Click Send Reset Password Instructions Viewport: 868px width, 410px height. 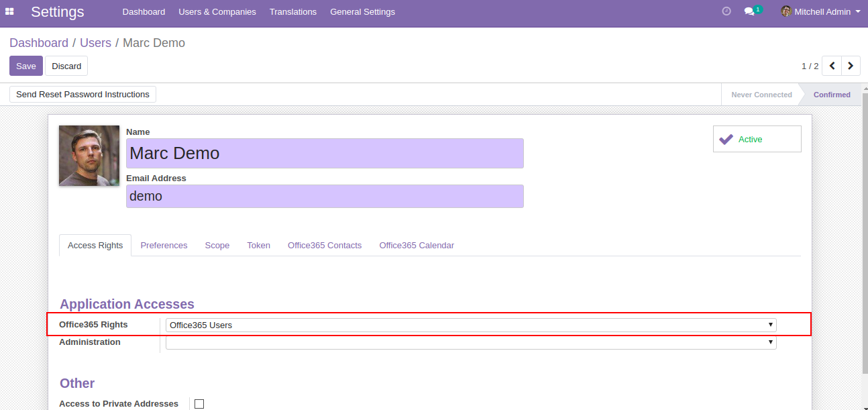[x=83, y=95]
